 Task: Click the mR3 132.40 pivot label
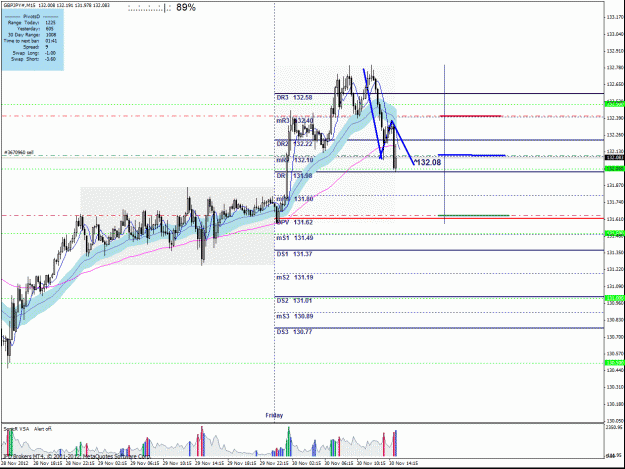[295, 120]
